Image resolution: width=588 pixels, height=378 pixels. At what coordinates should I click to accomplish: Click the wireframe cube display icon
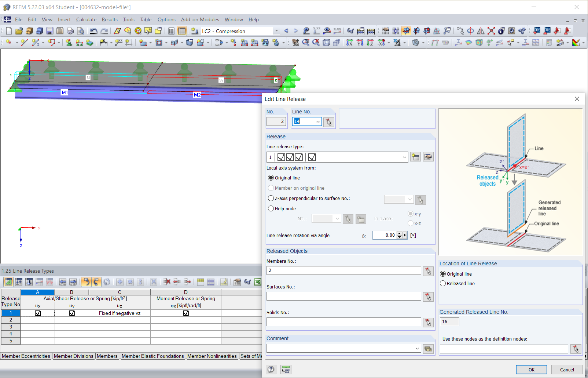326,43
